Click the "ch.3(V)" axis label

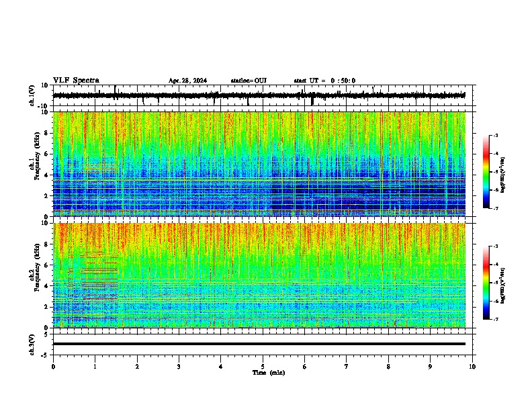pos(32,345)
